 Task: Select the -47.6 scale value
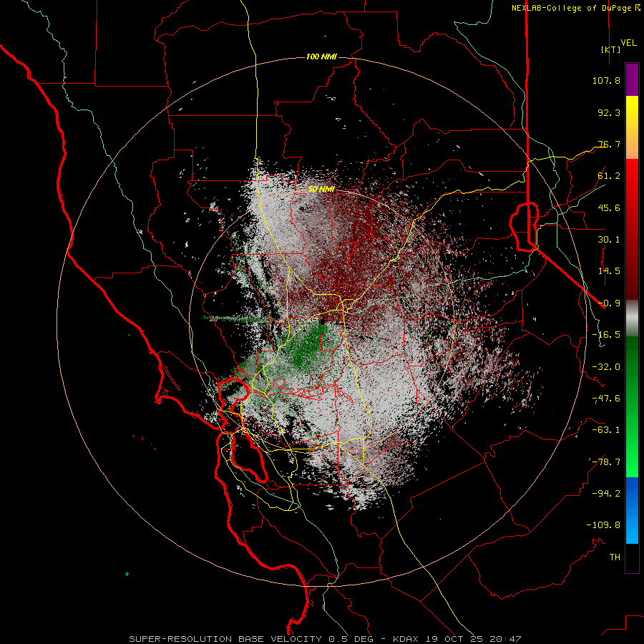[x=606, y=399]
